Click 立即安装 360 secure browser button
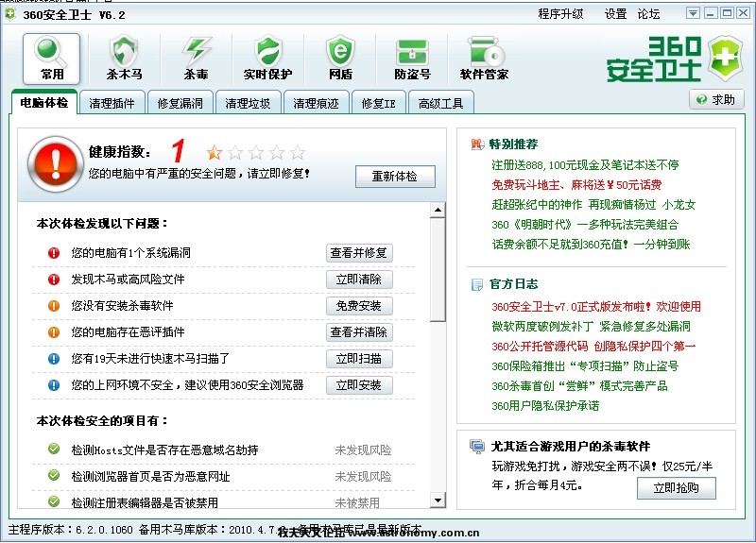Viewport: 756px width, 543px height. [x=359, y=385]
